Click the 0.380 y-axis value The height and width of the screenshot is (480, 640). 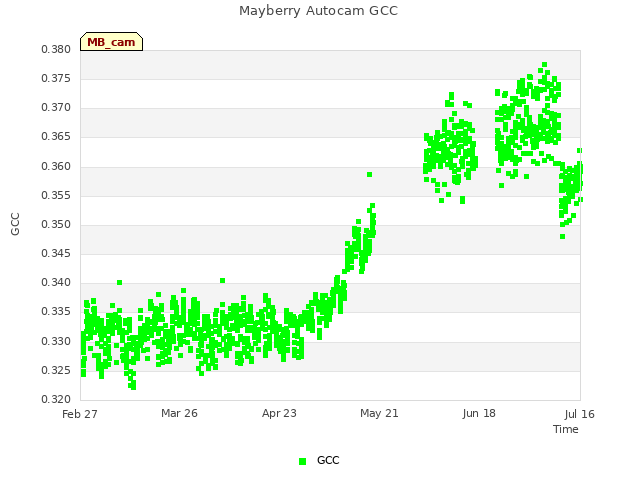(x=56, y=49)
